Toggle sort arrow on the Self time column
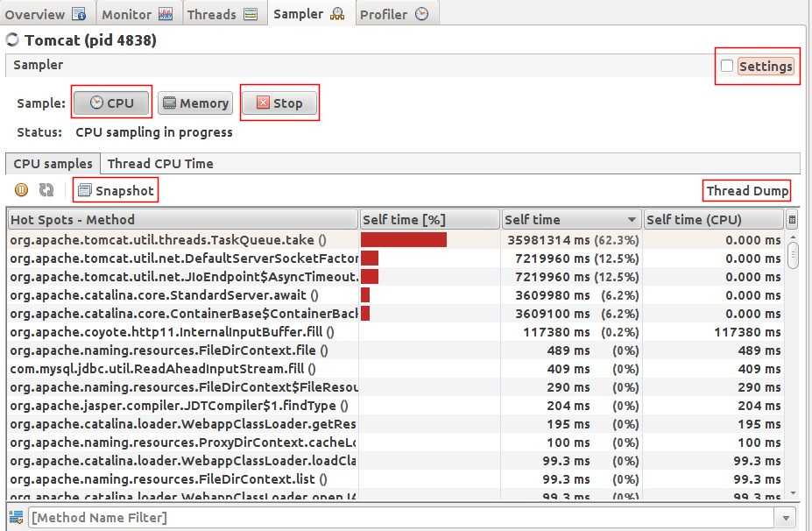Screen dimensions: 812x531 [x=632, y=220]
